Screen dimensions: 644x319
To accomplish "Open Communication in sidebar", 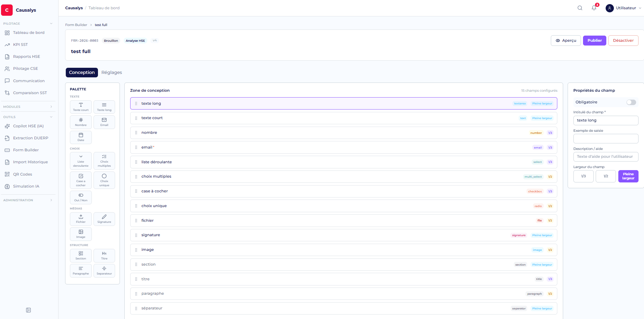I will click(x=28, y=81).
